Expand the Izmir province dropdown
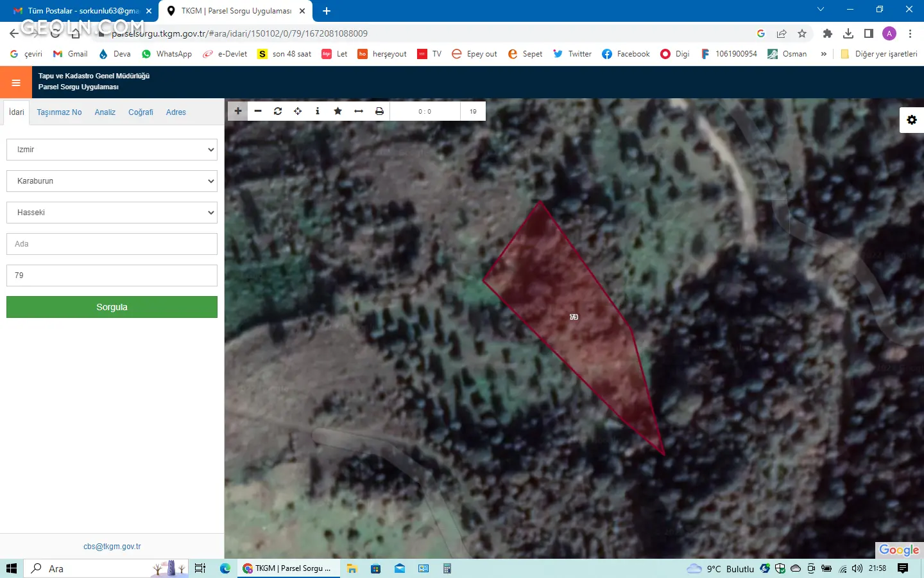This screenshot has height=578, width=924. [x=112, y=150]
